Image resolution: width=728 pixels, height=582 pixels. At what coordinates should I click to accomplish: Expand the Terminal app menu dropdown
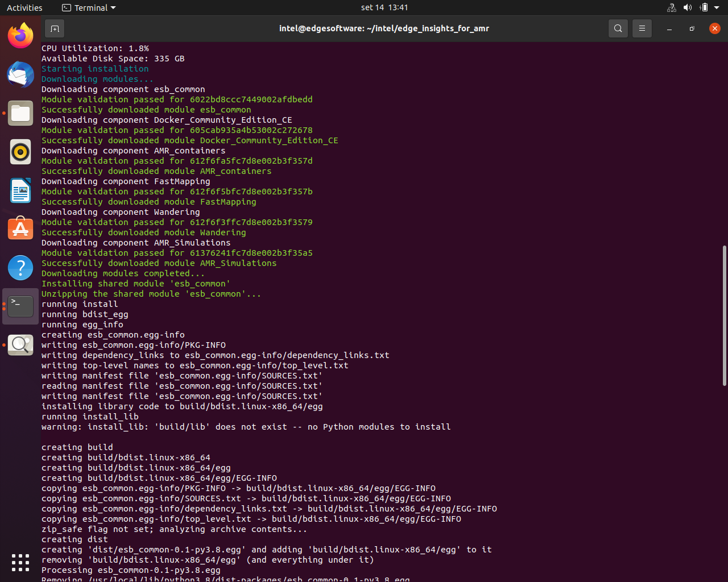point(89,8)
